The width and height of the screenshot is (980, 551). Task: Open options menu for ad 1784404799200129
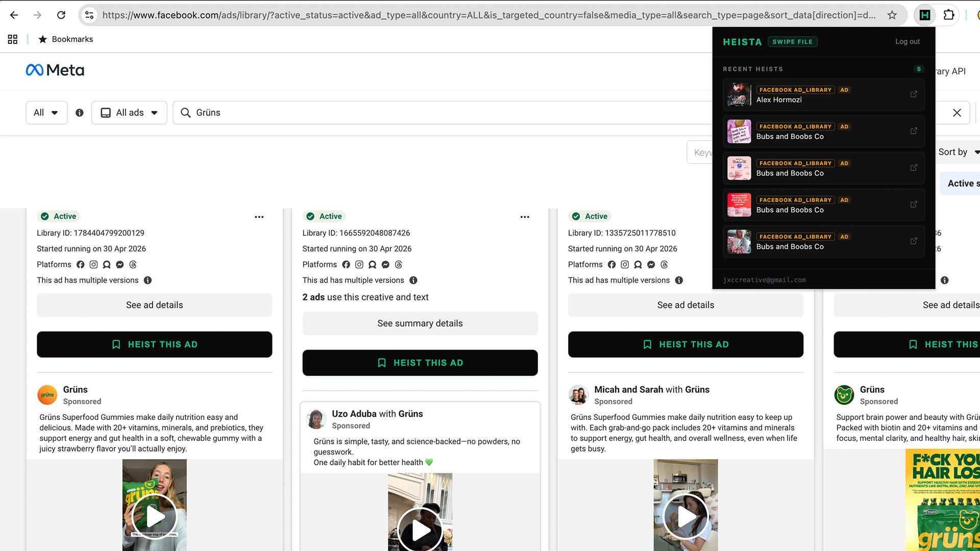[259, 217]
